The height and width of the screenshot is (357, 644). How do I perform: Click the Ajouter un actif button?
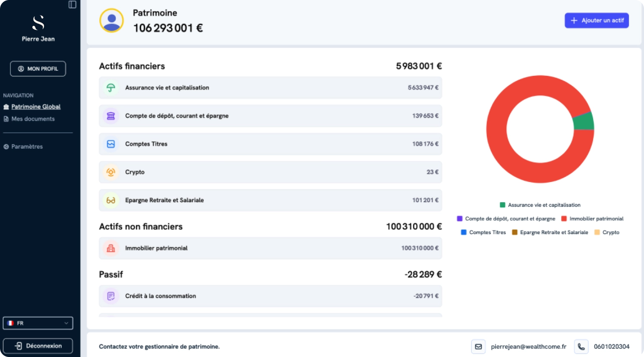click(597, 20)
